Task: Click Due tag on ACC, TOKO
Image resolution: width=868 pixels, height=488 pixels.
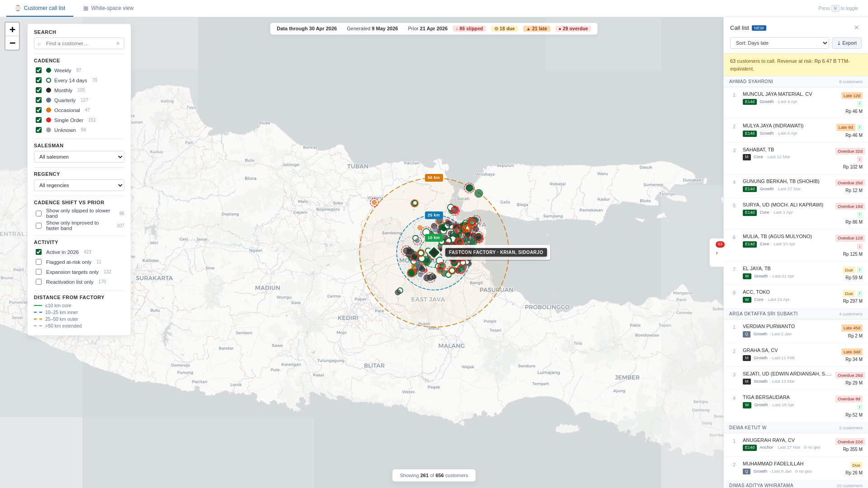Action: 849,294
